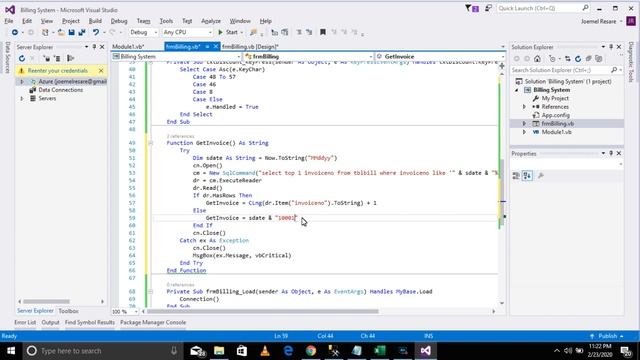Viewport: 640px width, 360px height.
Task: Open the Any CPU platform dropdown
Action: (187, 32)
